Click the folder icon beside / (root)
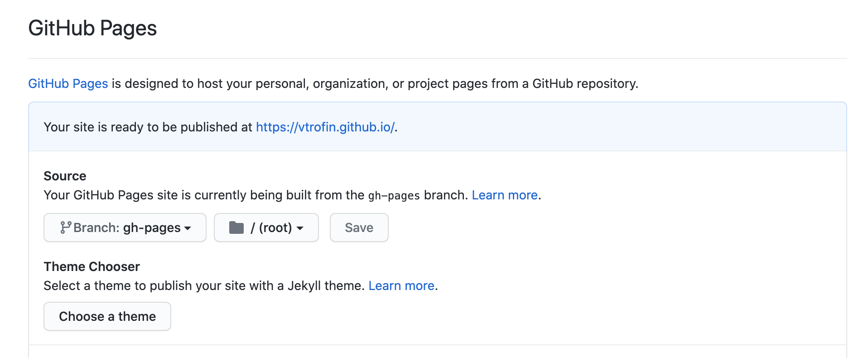This screenshot has height=358, width=868. (x=236, y=227)
